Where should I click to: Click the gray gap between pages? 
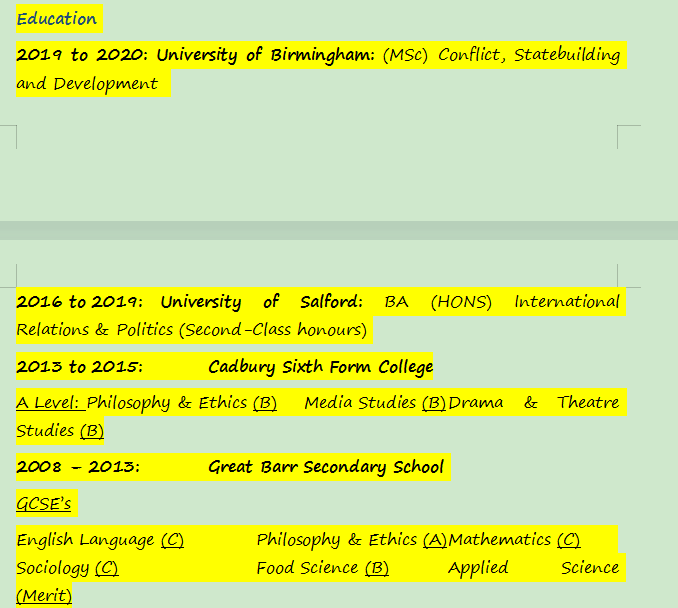click(x=339, y=231)
